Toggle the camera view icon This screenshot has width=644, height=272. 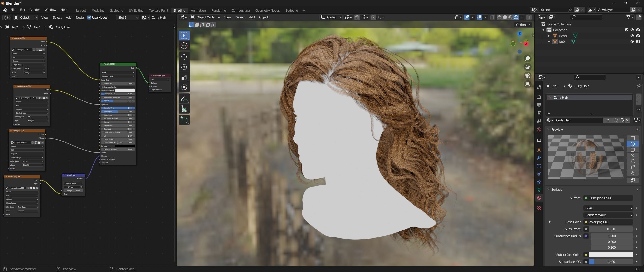527,75
